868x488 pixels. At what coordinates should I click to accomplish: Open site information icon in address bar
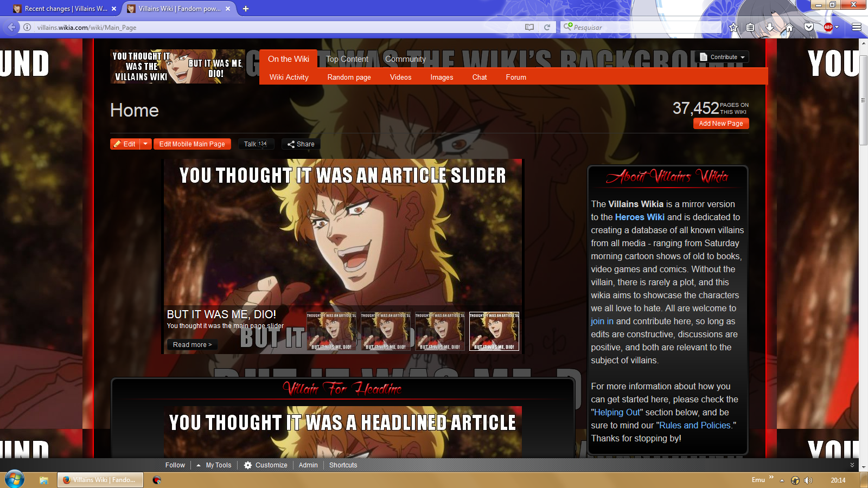pos(27,27)
